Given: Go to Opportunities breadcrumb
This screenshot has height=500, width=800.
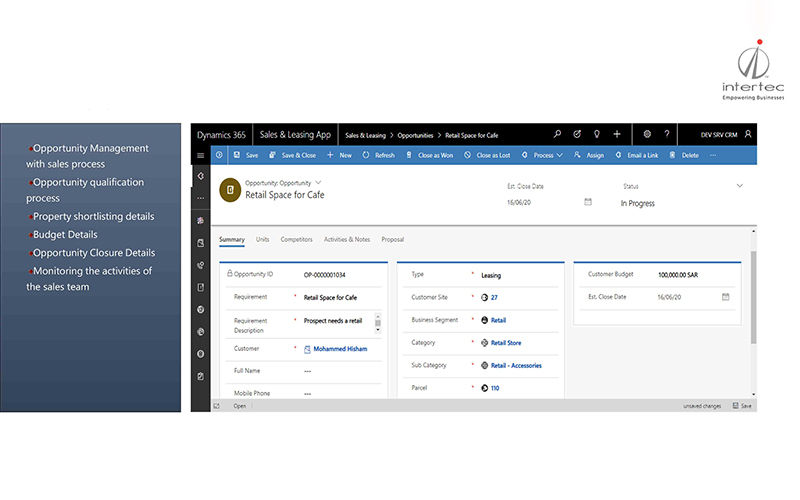Looking at the screenshot, I should pyautogui.click(x=415, y=135).
